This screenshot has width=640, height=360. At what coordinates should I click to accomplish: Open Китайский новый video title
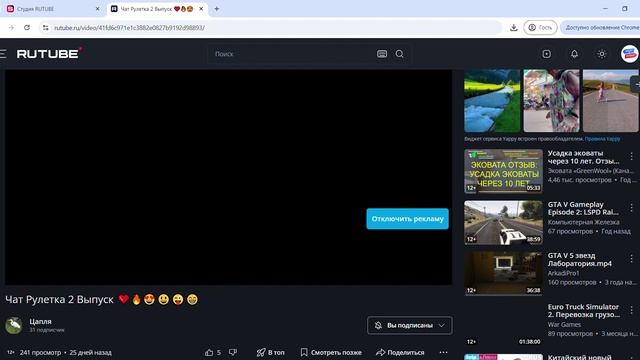click(580, 357)
